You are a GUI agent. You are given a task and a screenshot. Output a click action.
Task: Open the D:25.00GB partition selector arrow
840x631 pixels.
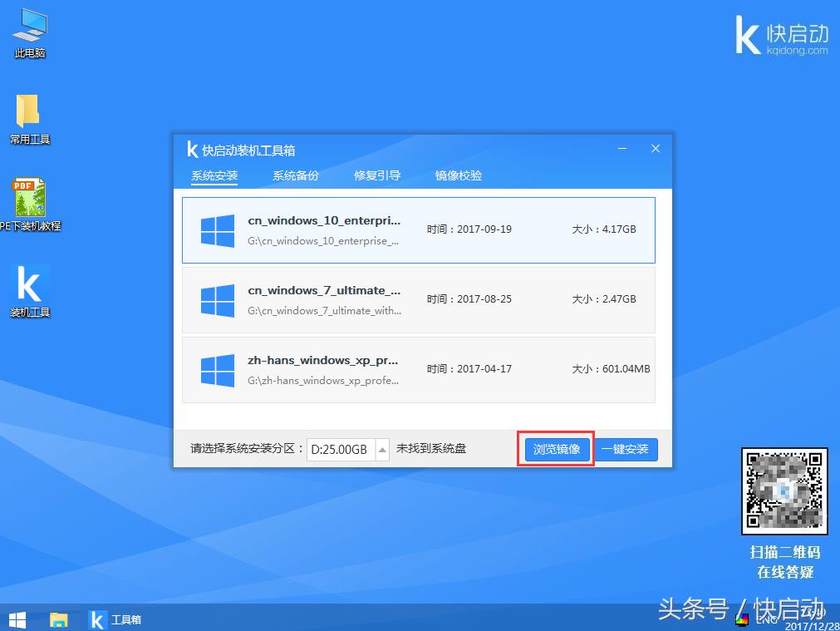coord(381,449)
